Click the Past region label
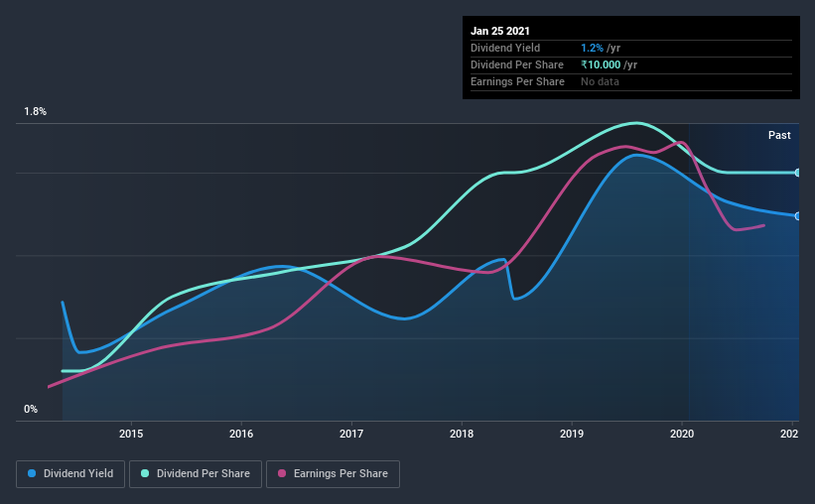Viewport: 815px width, 504px height. [x=779, y=135]
